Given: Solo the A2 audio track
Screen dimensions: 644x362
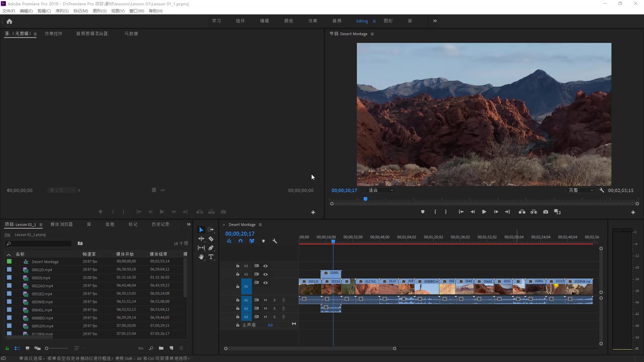Looking at the screenshot, I should tap(274, 309).
